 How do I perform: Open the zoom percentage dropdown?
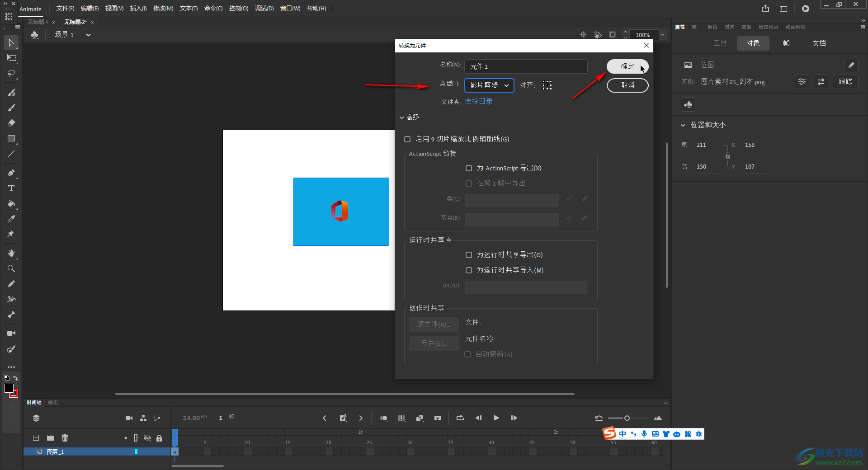662,35
